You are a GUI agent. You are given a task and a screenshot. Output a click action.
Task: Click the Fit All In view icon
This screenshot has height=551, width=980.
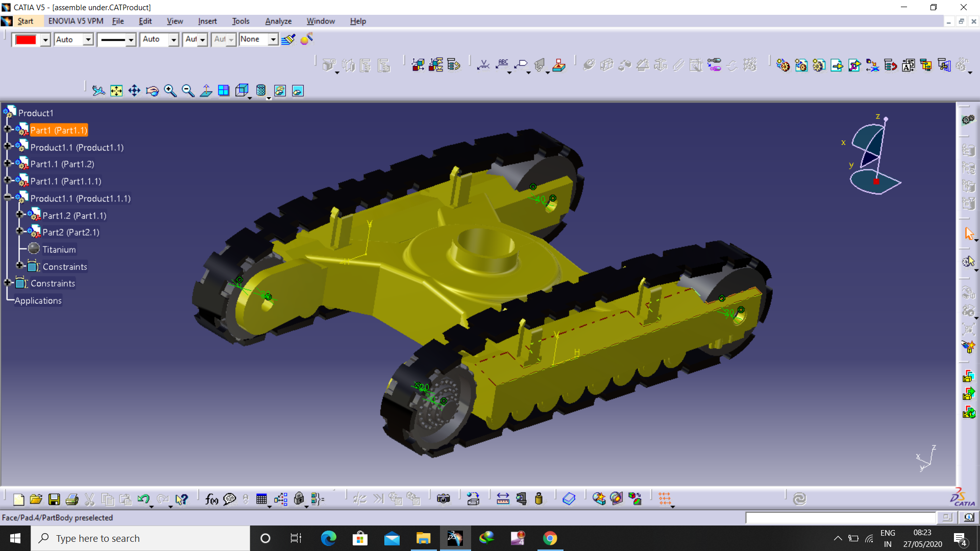coord(116,91)
